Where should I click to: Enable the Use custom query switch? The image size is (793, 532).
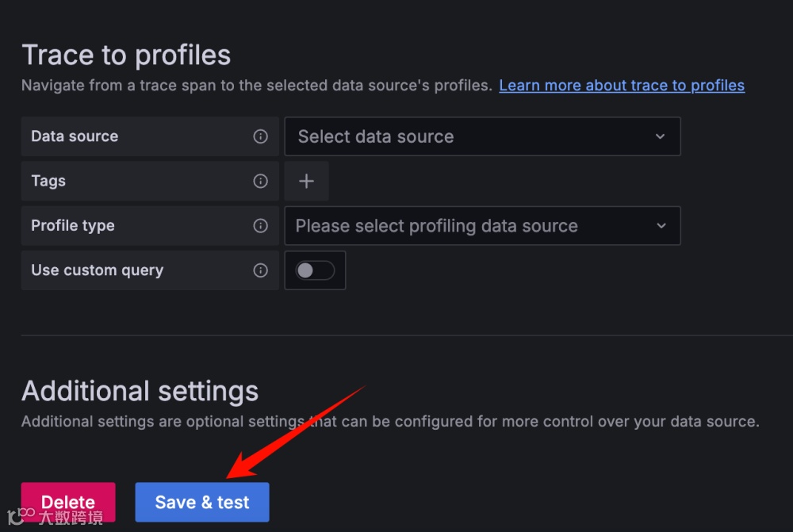(315, 271)
